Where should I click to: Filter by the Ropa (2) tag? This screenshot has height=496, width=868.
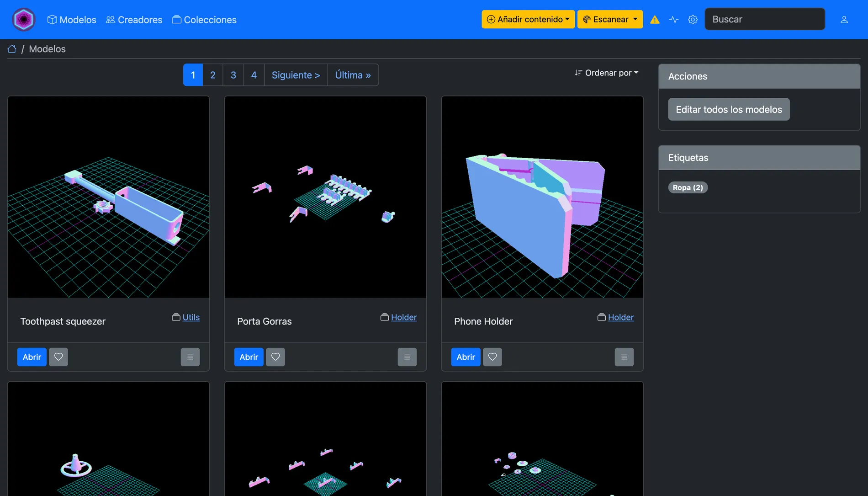pyautogui.click(x=688, y=187)
